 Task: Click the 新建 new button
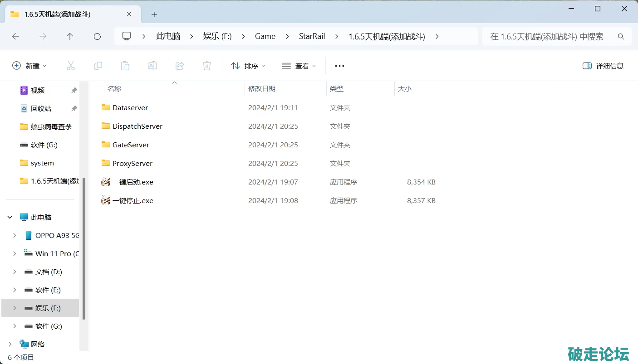pos(29,66)
